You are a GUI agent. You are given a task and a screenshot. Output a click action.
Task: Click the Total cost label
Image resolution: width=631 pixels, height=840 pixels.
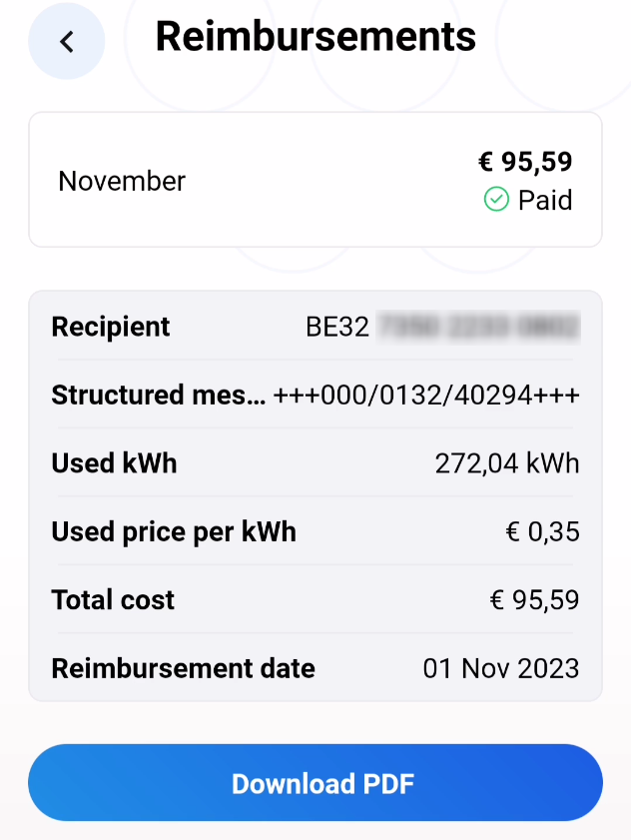113,600
